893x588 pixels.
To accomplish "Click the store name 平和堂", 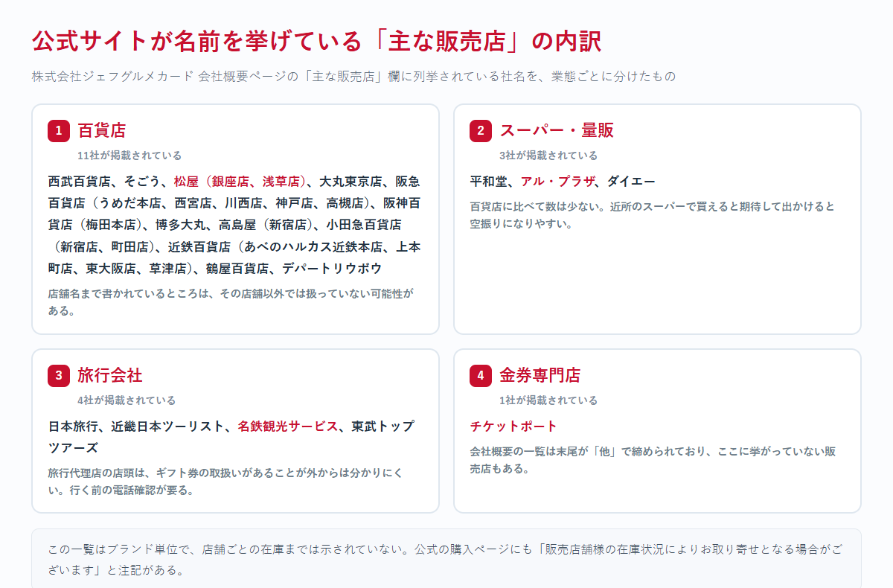I will 489,181.
